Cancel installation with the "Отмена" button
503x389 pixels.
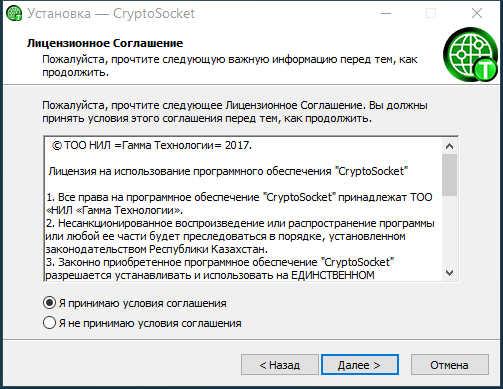point(450,365)
